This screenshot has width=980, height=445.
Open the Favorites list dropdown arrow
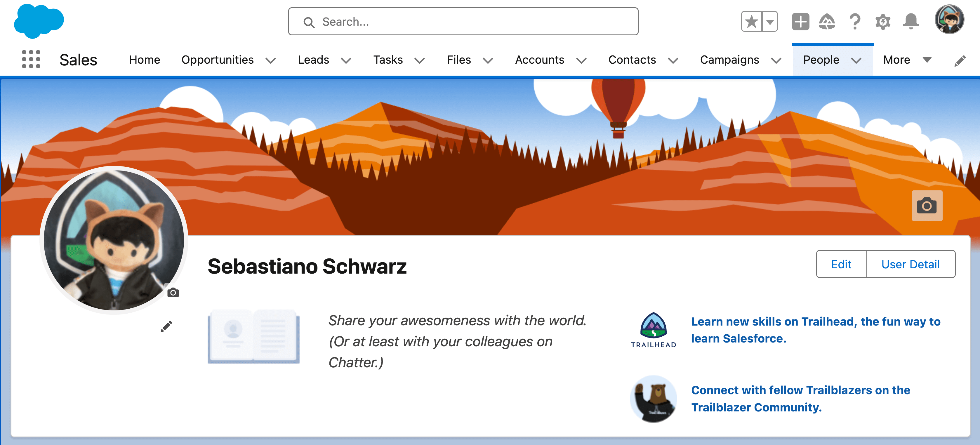pyautogui.click(x=770, y=22)
